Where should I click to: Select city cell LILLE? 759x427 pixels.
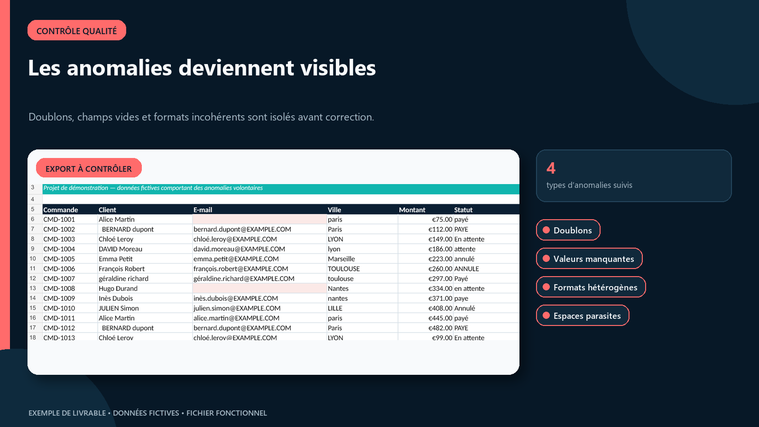pyautogui.click(x=362, y=308)
